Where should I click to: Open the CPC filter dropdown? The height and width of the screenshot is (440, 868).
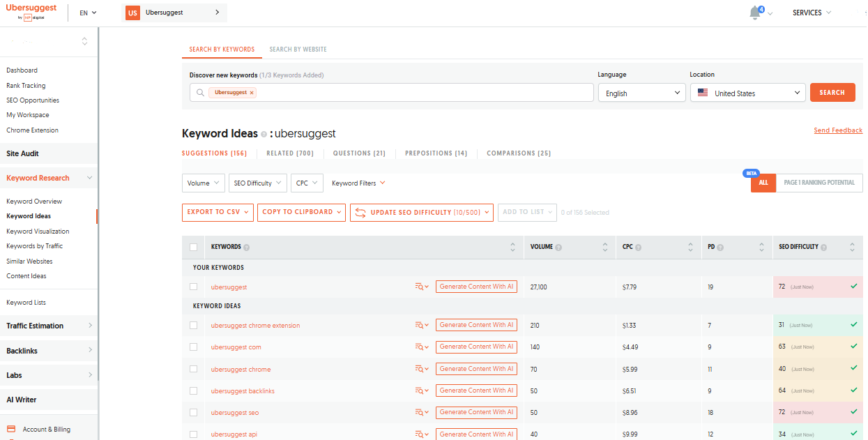pyautogui.click(x=307, y=183)
